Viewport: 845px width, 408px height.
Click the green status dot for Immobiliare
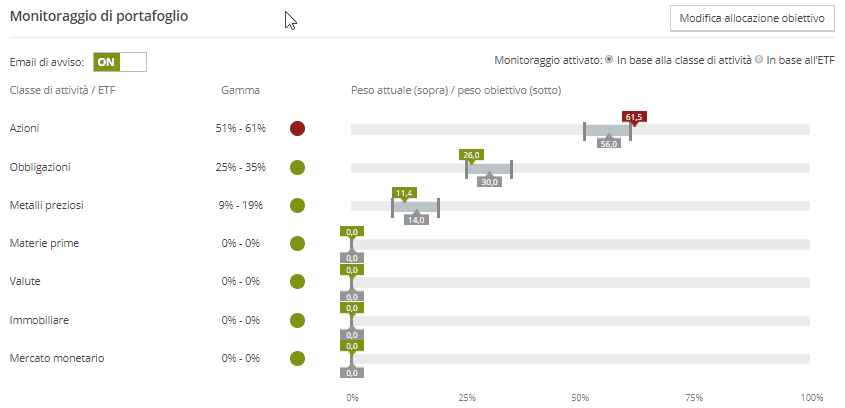click(297, 320)
